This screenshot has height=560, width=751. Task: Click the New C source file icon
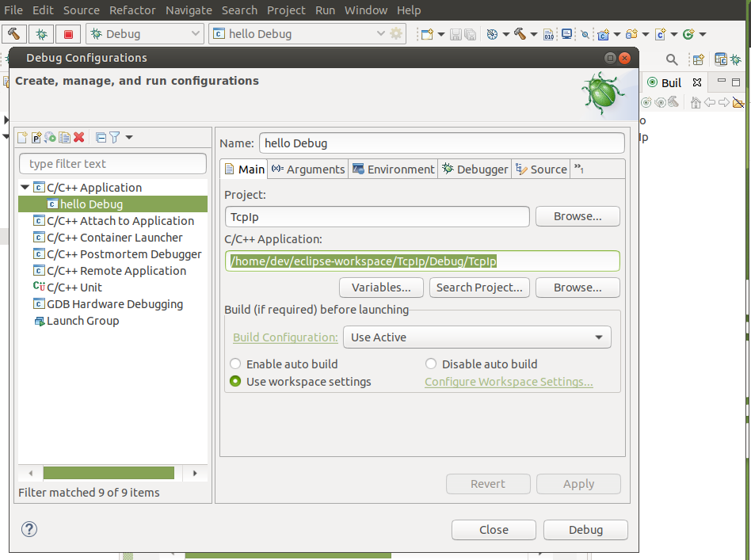click(x=661, y=34)
